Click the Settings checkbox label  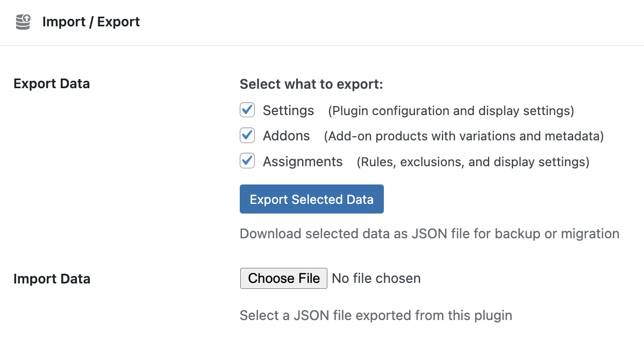coord(288,110)
